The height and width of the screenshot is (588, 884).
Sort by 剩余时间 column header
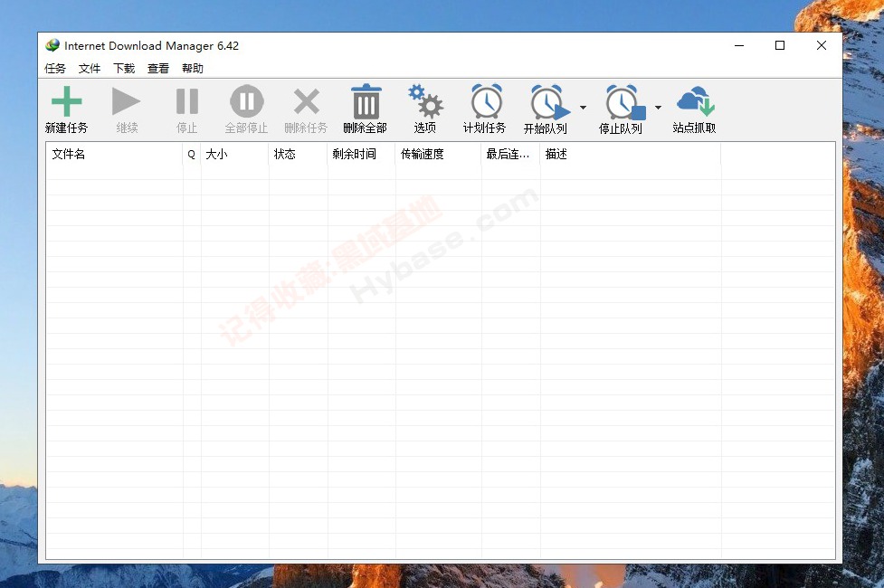tap(361, 154)
